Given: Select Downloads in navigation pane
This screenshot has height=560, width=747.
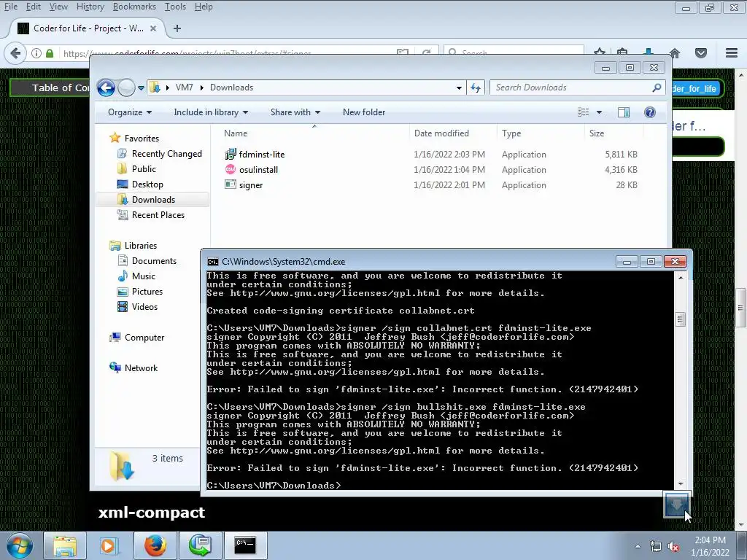Looking at the screenshot, I should (153, 200).
